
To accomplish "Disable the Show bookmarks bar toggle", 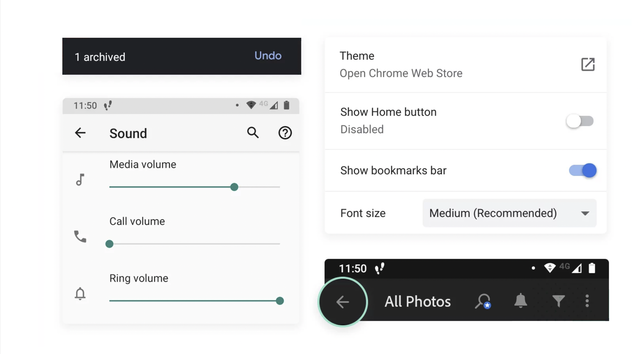I will pyautogui.click(x=583, y=170).
